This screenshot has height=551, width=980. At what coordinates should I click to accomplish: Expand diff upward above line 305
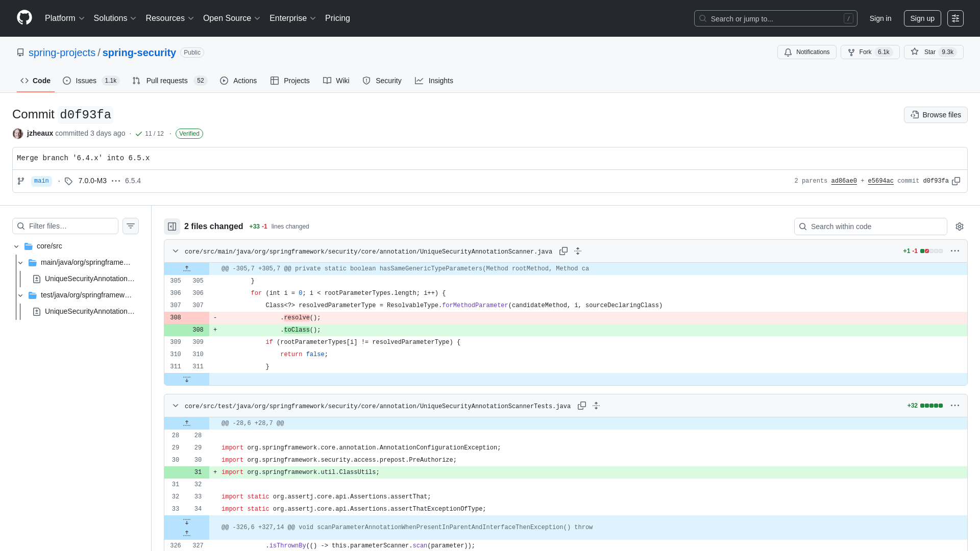point(187,268)
